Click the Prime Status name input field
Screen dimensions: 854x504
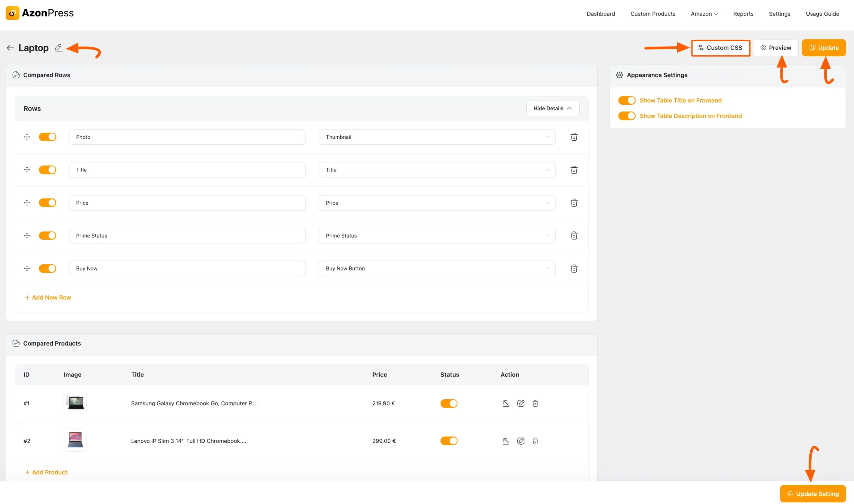(x=187, y=236)
